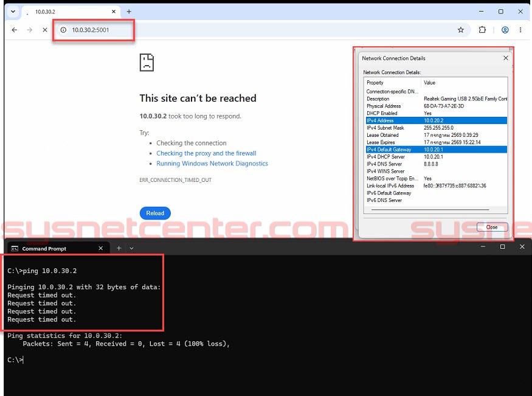The width and height of the screenshot is (532, 396).
Task: Bookmark this page with the star icon
Action: click(460, 30)
